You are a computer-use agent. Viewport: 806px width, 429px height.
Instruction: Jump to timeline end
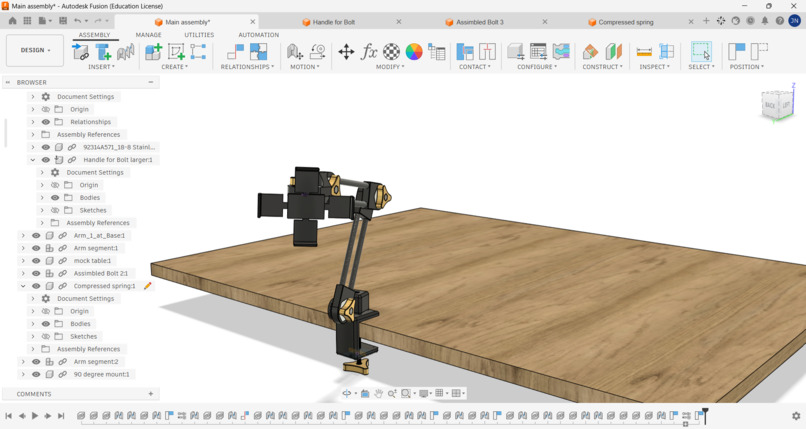(61, 416)
